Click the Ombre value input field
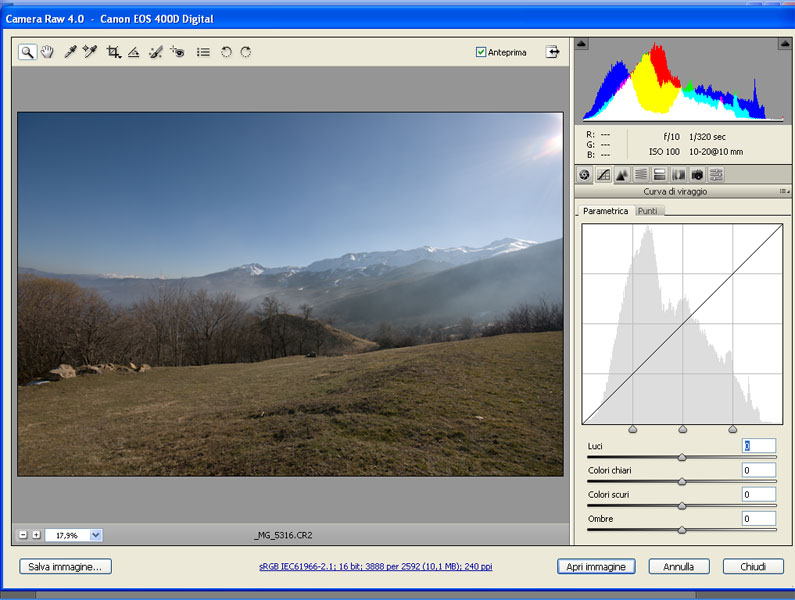The height and width of the screenshot is (600, 795). (x=758, y=518)
